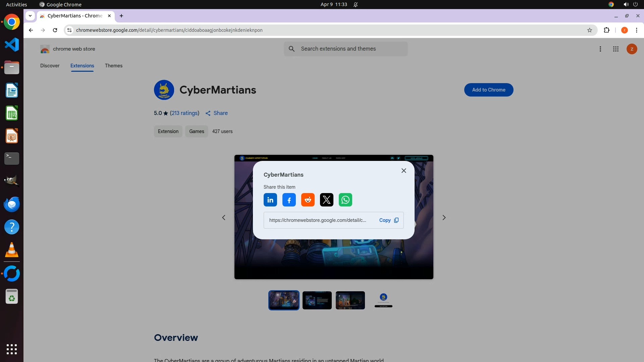Copy the extension share link
This screenshot has width=644, height=362.
pyautogui.click(x=388, y=220)
